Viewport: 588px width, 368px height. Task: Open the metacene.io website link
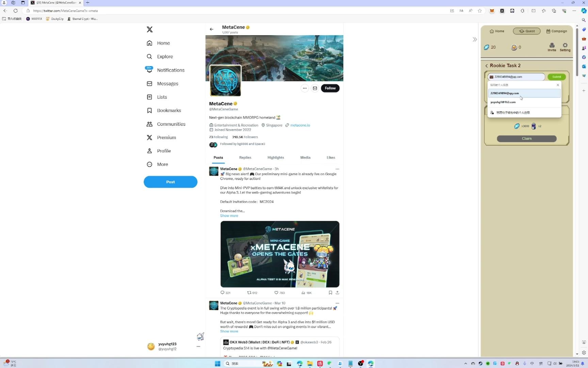click(x=300, y=125)
